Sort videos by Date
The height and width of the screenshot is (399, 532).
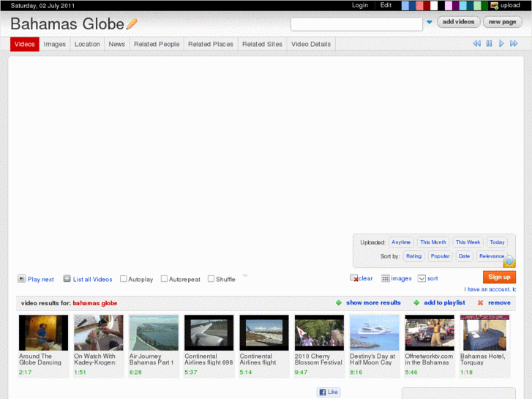(x=464, y=256)
